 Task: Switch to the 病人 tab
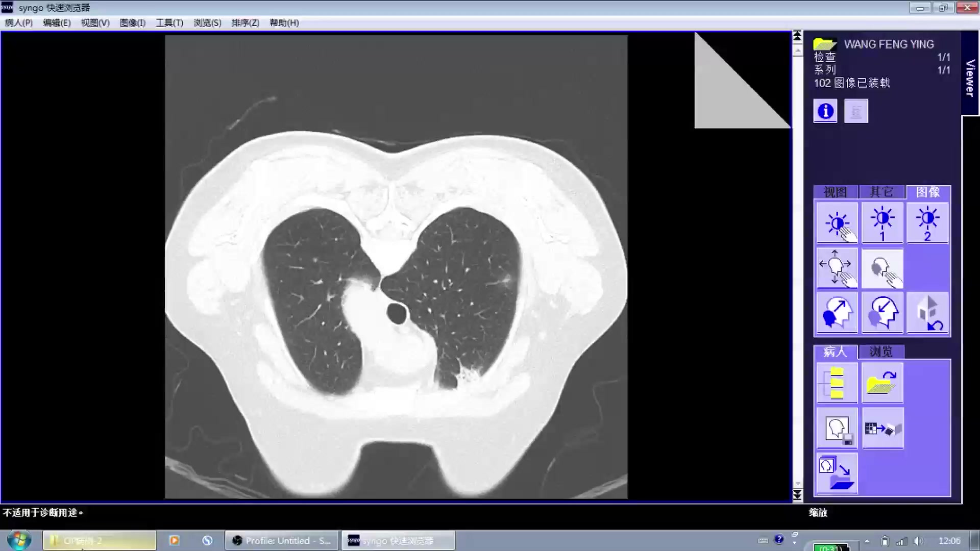[x=836, y=352]
